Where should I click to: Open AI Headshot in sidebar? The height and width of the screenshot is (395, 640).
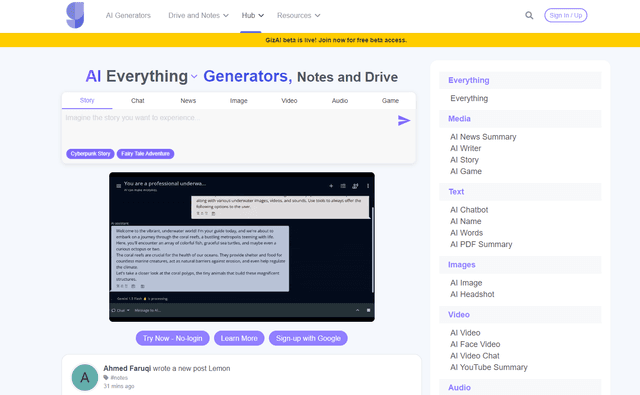[x=472, y=294]
